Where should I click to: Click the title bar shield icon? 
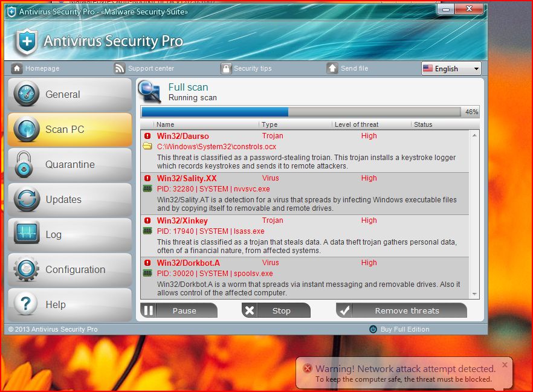pyautogui.click(x=11, y=12)
